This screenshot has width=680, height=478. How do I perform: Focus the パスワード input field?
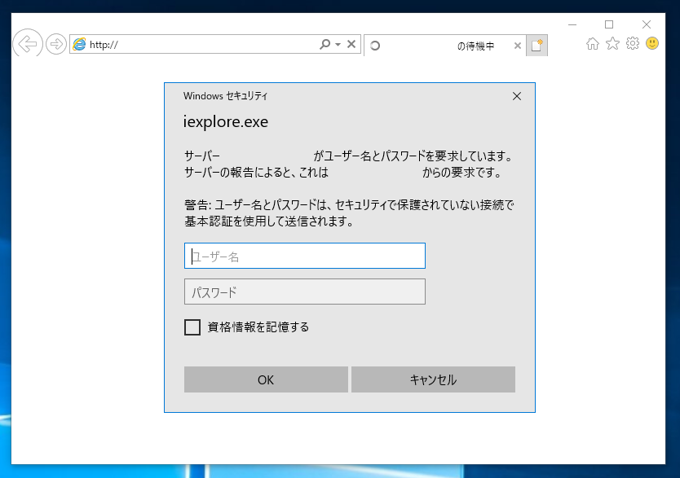(305, 291)
